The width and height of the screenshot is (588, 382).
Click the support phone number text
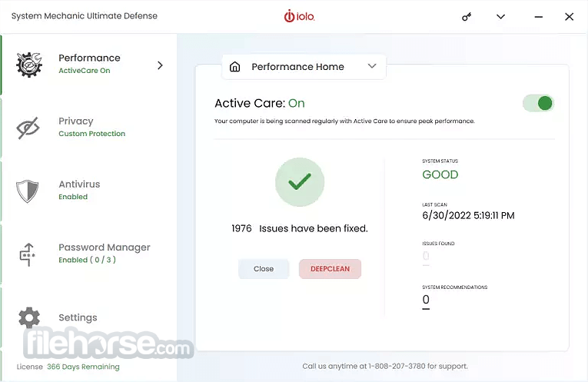tap(397, 367)
